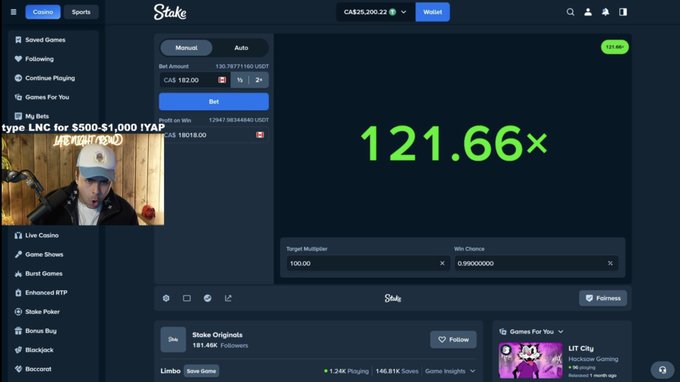
Task: Click the Saved Games bookmark icon
Action: [x=18, y=39]
